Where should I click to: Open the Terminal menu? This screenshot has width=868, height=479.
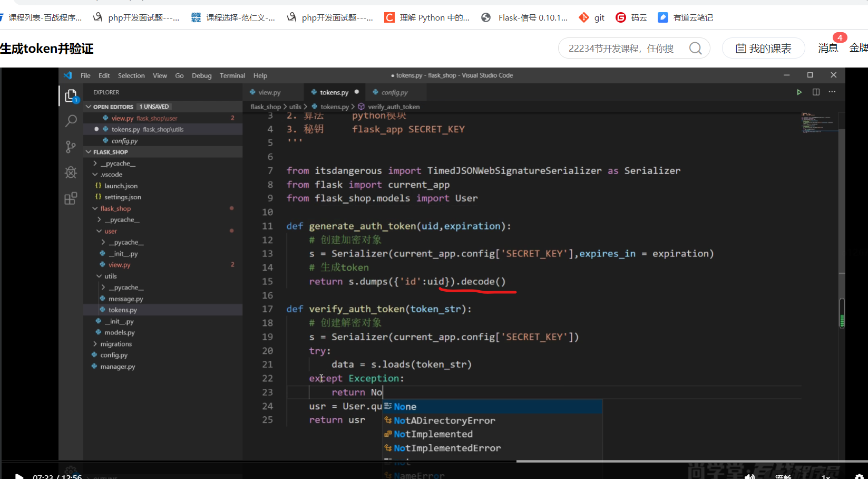pos(232,75)
